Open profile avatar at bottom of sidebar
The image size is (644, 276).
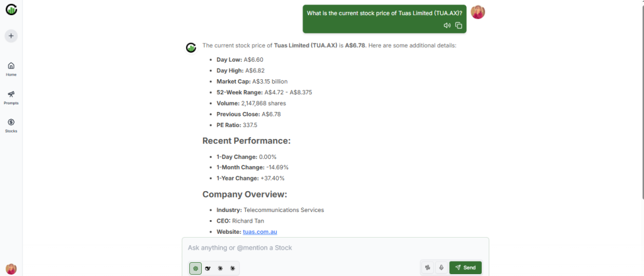pos(11,268)
